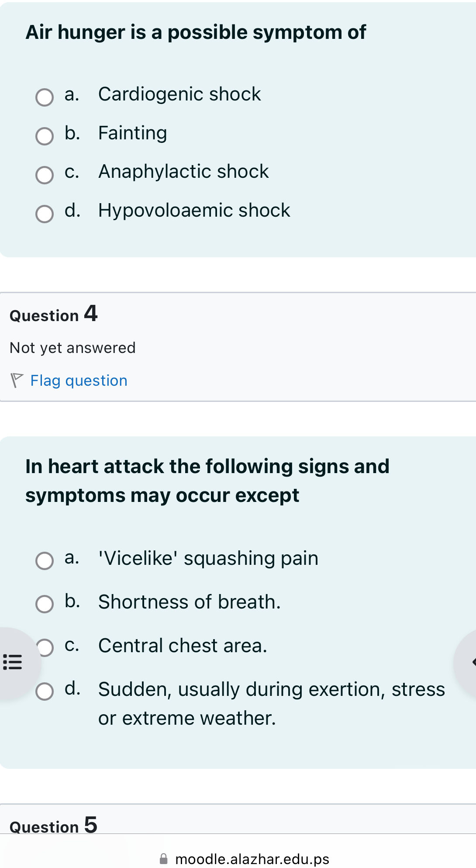Select the Anaphylactic shock radio option
Image resolution: width=476 pixels, height=868 pixels.
coord(45,175)
